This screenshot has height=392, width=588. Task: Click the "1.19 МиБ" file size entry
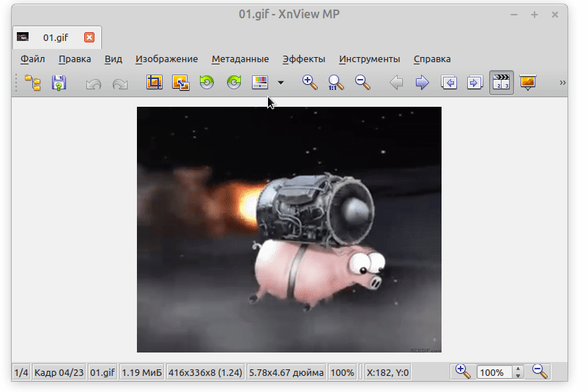pyautogui.click(x=142, y=372)
